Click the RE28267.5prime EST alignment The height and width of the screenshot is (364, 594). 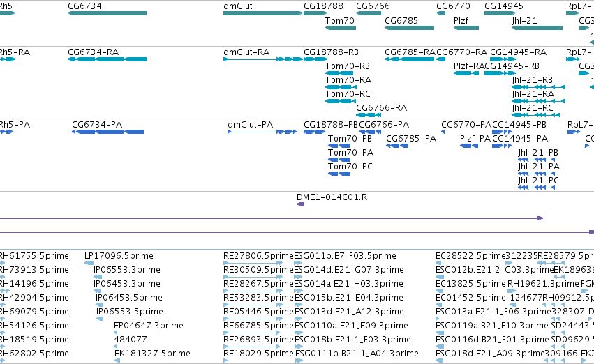pos(253,291)
